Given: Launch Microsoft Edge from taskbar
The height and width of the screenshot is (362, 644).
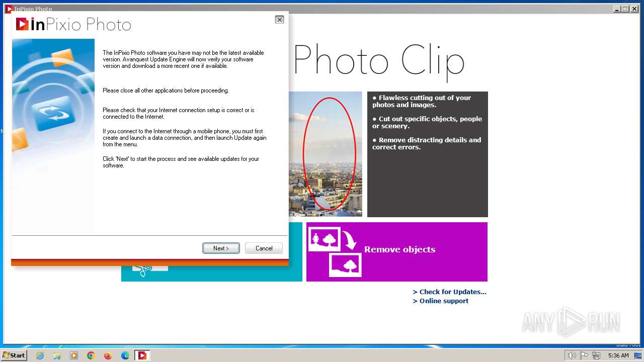Looking at the screenshot, I should point(125,355).
